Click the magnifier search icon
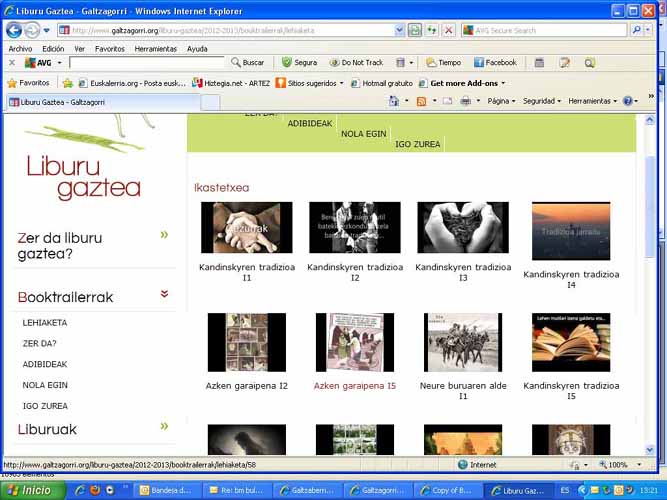 (x=636, y=30)
